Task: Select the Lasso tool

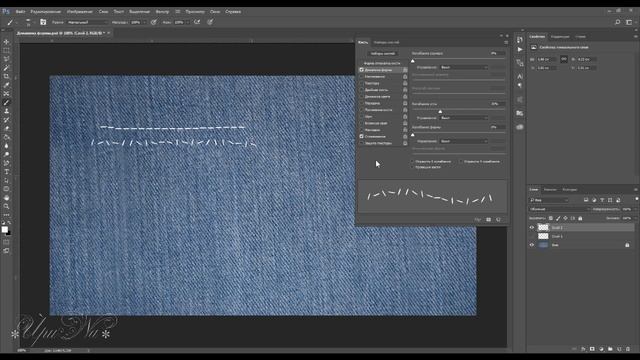Action: 6,59
